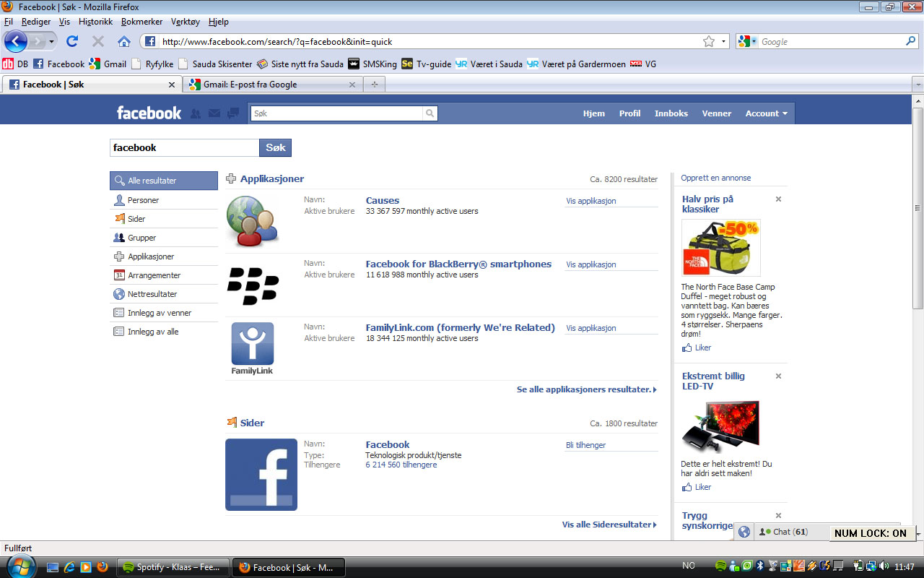Launch Firefox from the quick launch bar
Viewport: 924px width, 578px height.
[103, 567]
